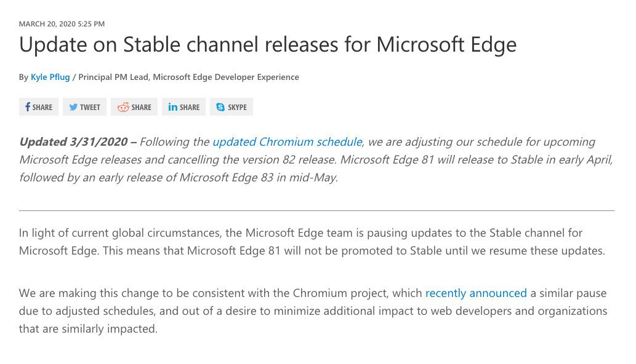This screenshot has height=364, width=636.
Task: Click the "Principal PM Lead" author role text
Action: point(113,77)
